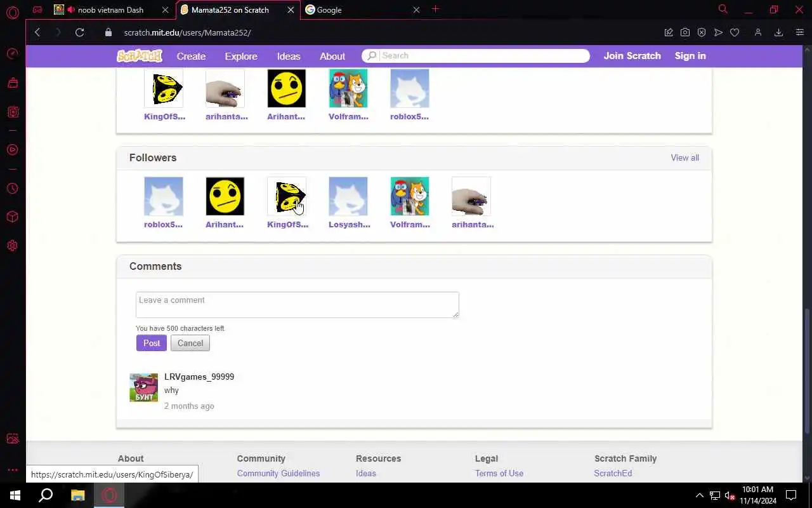Viewport: 812px width, 508px height.
Task: Open LRVgames_99999 comment avatar
Action: 144,387
